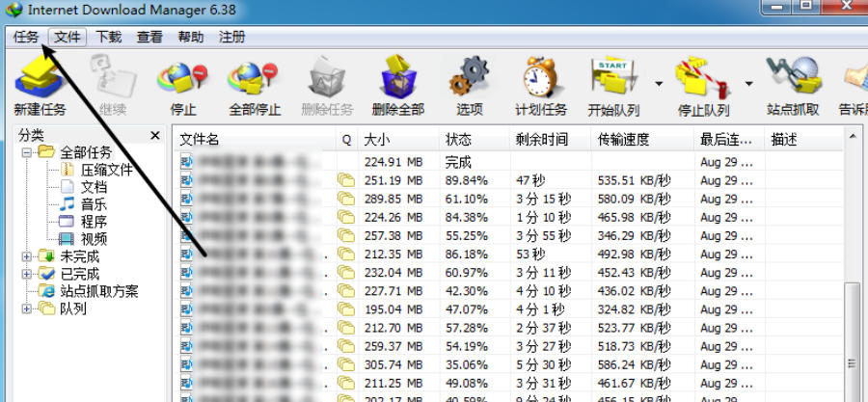Expand the Unfinished (未完成) tree node
868x402 pixels.
(26, 256)
